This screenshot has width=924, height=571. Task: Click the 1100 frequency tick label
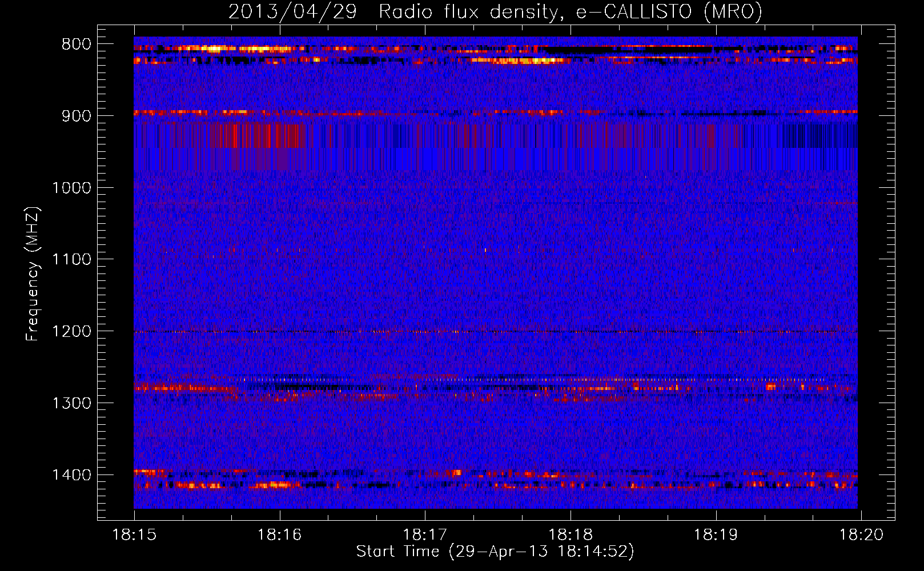pyautogui.click(x=71, y=260)
